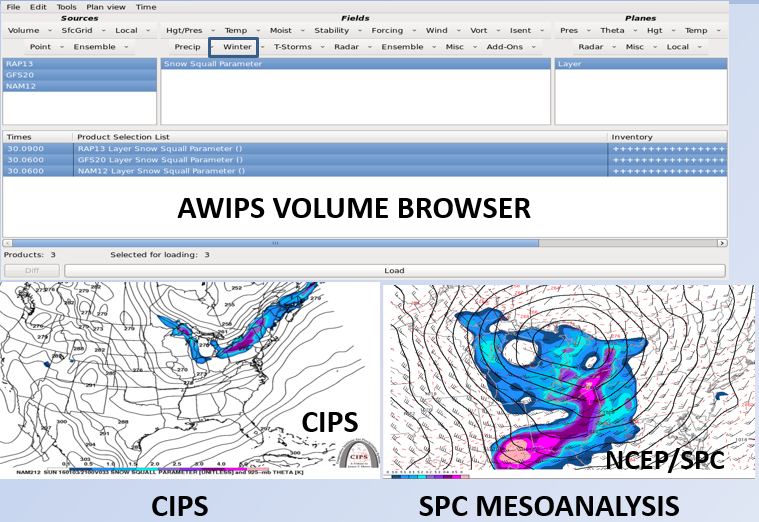Open the Stability fields dropdown
The width and height of the screenshot is (759, 522).
coord(337,31)
